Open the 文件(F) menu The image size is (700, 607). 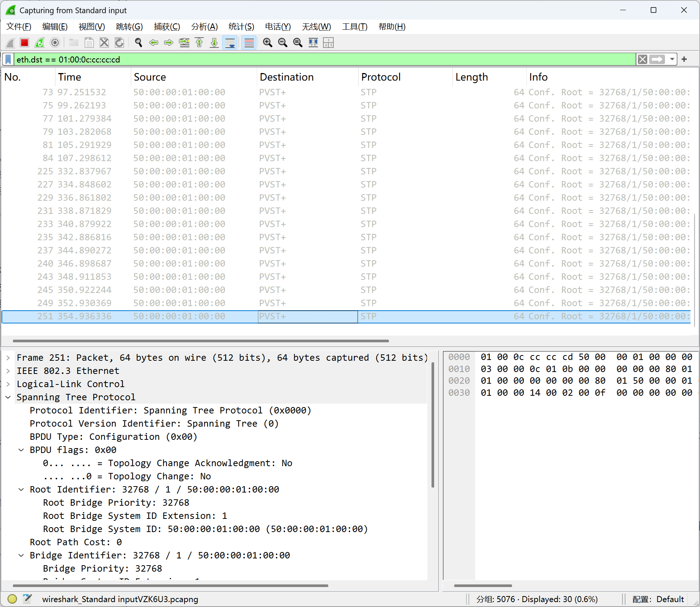[x=19, y=27]
